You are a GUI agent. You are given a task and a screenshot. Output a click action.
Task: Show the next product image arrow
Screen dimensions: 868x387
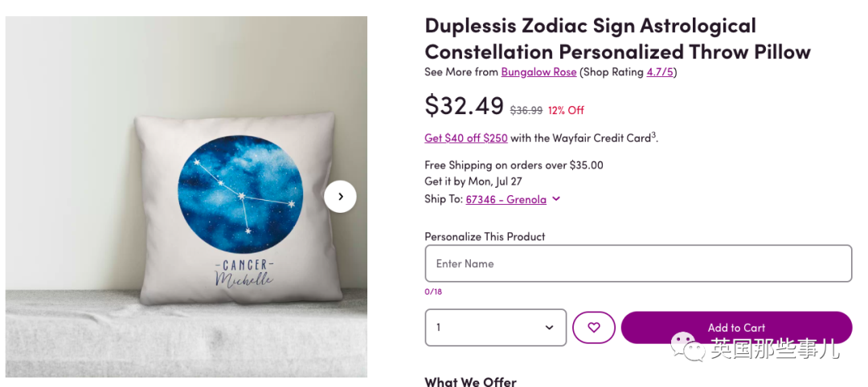click(340, 197)
